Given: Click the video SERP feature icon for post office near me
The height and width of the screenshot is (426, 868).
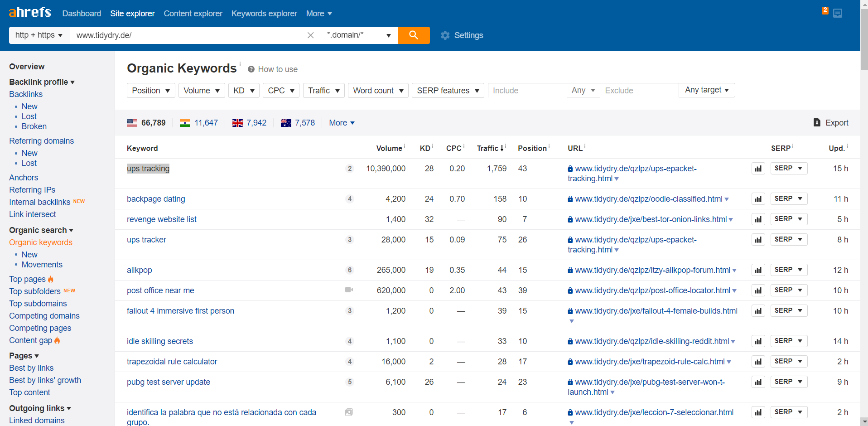Looking at the screenshot, I should click(x=349, y=290).
